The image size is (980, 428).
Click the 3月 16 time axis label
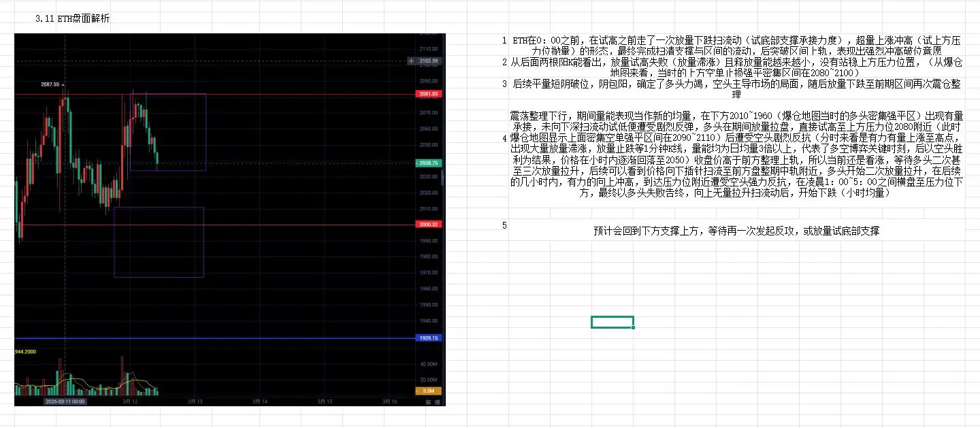coord(389,401)
